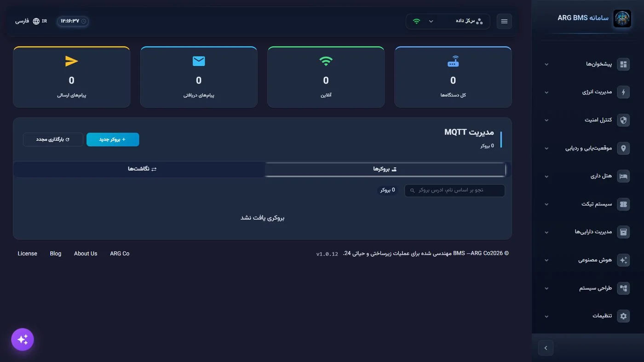Image resolution: width=644 pixels, height=362 pixels.
Task: Open the Dashboards (پیشخوان‌ها) sidebar icon
Action: (623, 64)
